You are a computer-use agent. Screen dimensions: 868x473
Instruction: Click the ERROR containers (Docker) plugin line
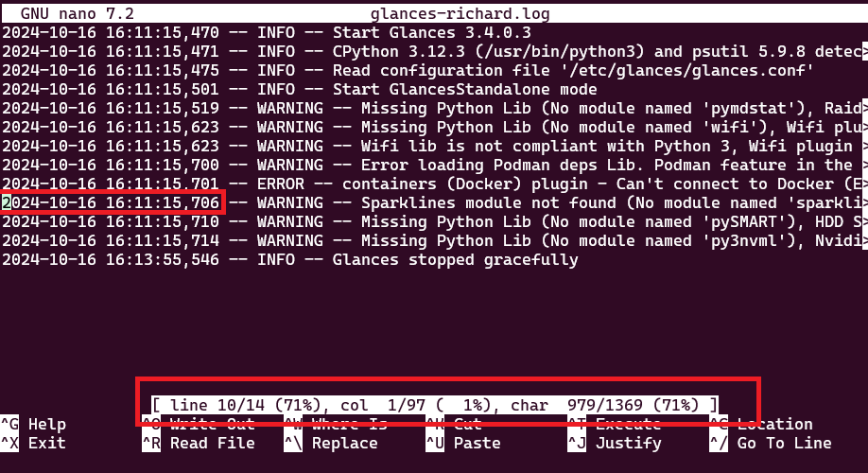[x=434, y=184]
